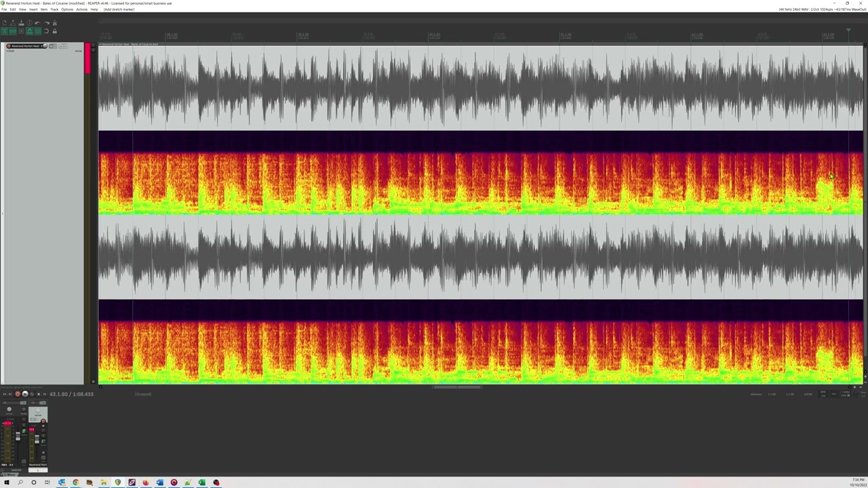Open the Edit menu
This screenshot has width=868, height=488.
(x=13, y=9)
